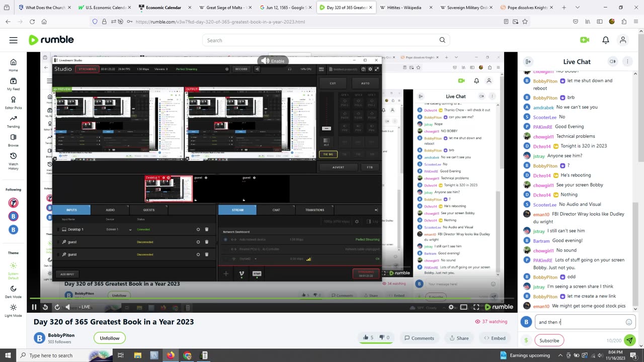Open Firefox from the taskbar
This screenshot has height=362, width=644.
(x=171, y=355)
